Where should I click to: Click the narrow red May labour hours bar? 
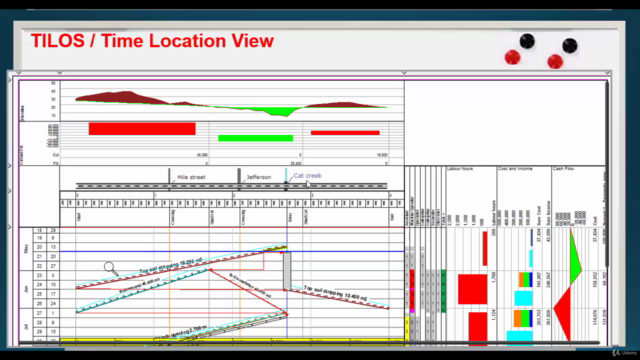click(x=485, y=249)
